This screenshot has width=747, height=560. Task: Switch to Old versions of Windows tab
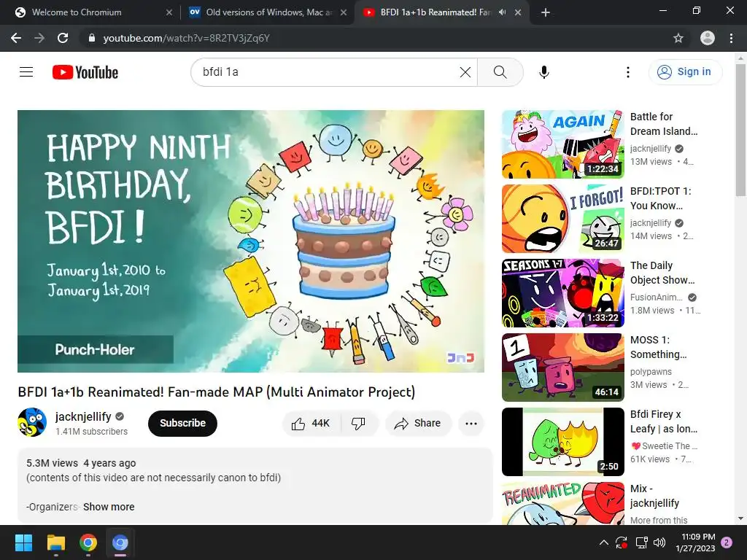(x=268, y=12)
